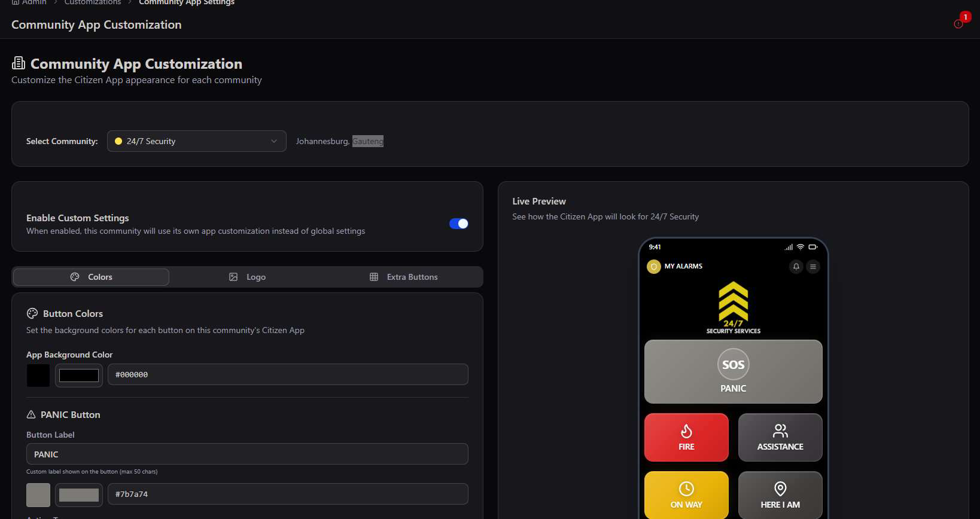Click the SOS circle in preview
The height and width of the screenshot is (519, 980).
point(733,364)
